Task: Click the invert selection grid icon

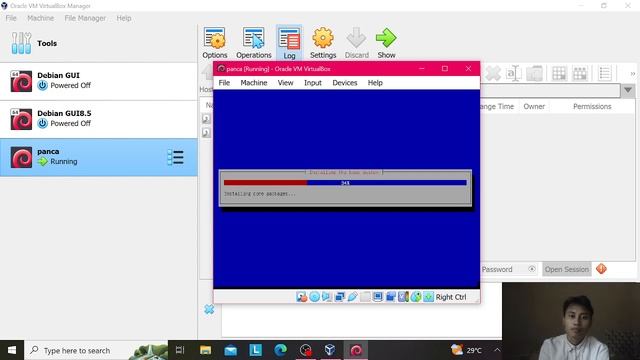Action: 580,73
